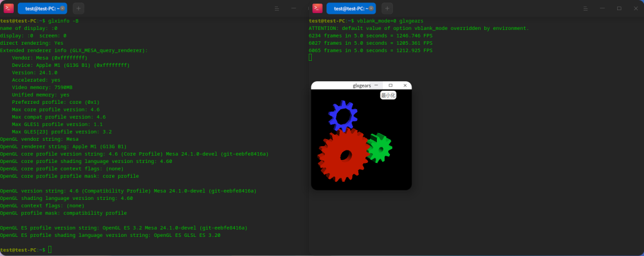The width and height of the screenshot is (644, 256).
Task: Maximize the glxgears window
Action: tap(391, 85)
